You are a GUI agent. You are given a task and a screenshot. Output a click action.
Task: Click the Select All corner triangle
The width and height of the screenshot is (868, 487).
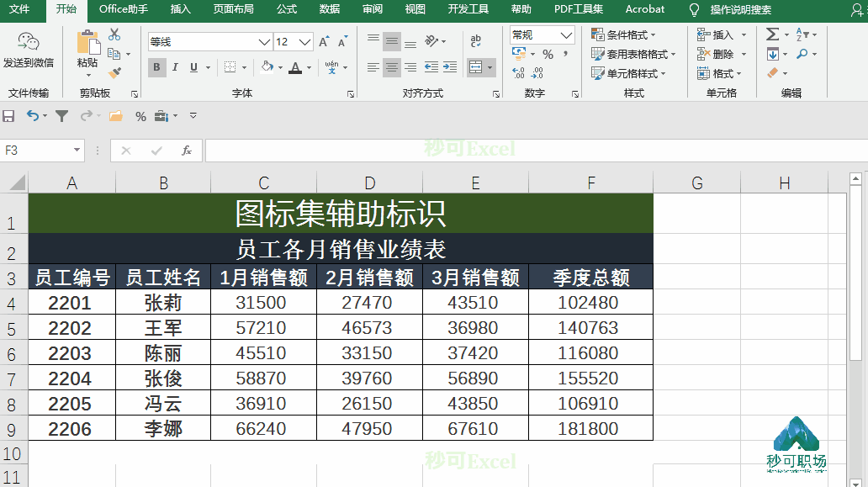tap(17, 182)
